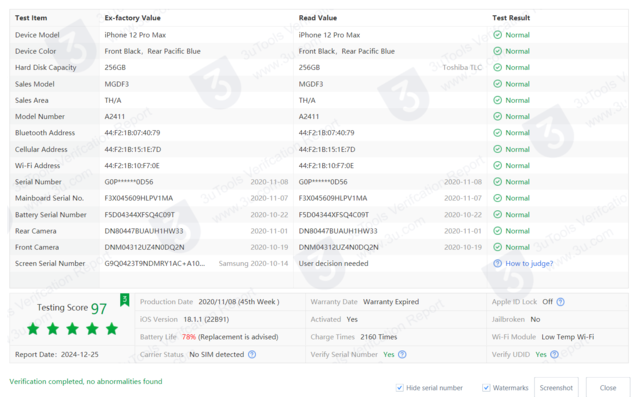Toggle the Hide serial number checkbox

click(x=400, y=388)
